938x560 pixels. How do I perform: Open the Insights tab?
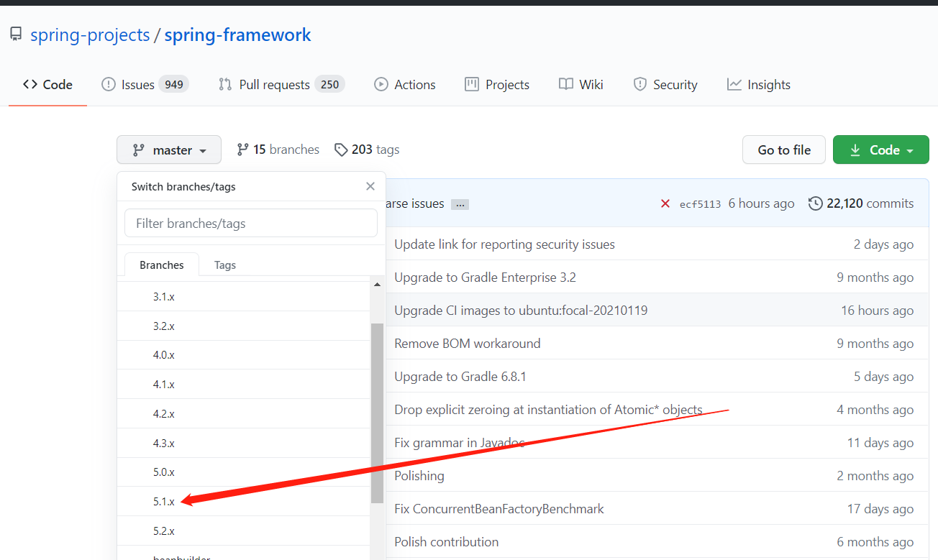[759, 84]
